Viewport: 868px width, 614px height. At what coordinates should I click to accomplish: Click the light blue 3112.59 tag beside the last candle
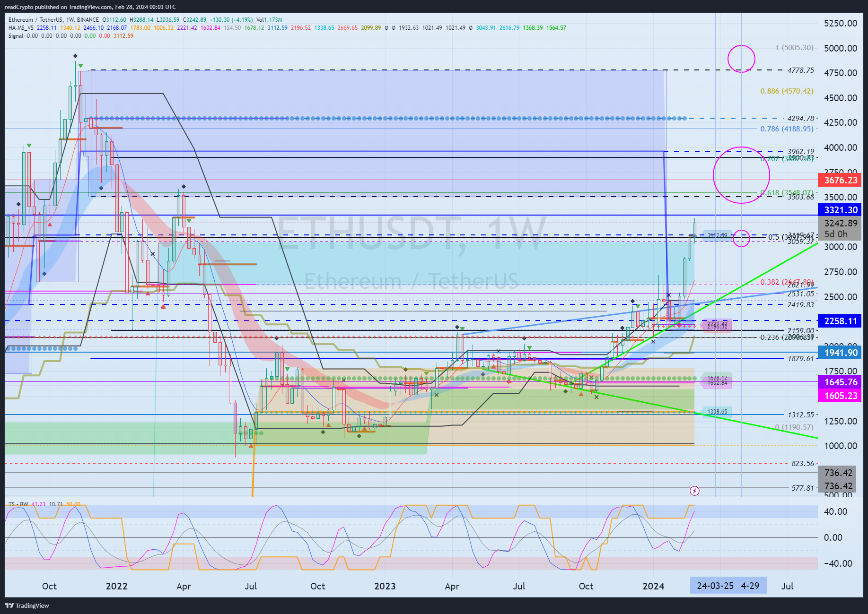pos(717,235)
